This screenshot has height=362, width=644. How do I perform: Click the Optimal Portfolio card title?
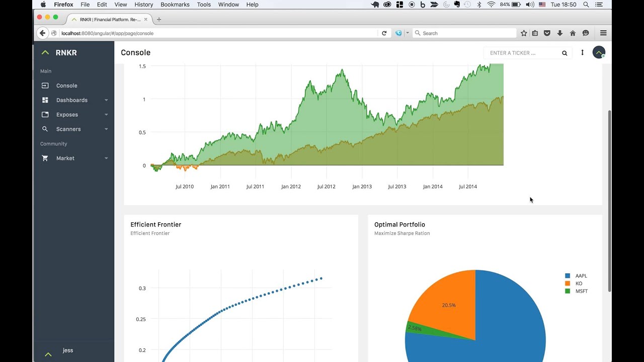(x=400, y=225)
